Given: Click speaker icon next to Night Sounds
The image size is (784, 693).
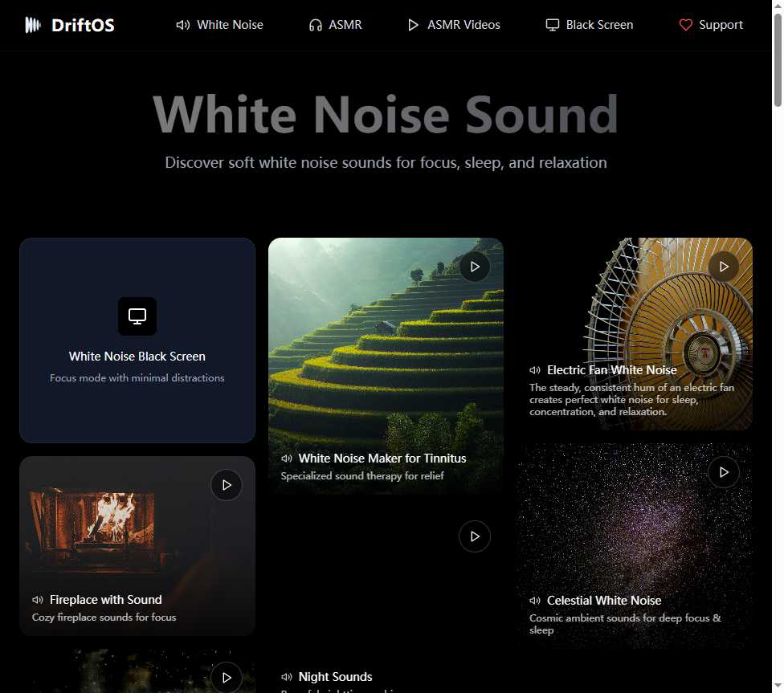Looking at the screenshot, I should [287, 677].
